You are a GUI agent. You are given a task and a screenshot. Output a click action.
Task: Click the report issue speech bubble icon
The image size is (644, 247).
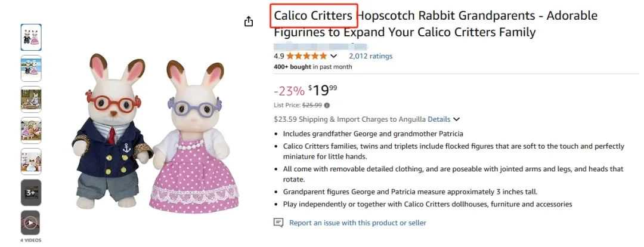[x=278, y=223]
